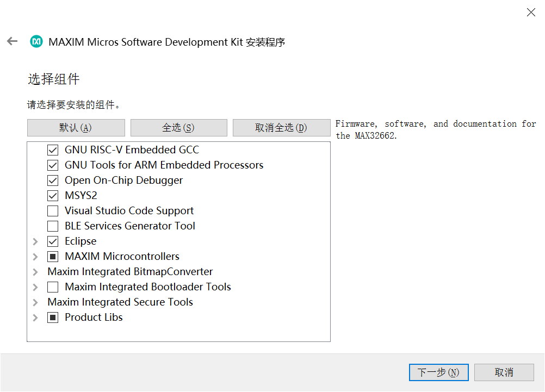Uncheck GNU RISC-V Embedded GCC
This screenshot has width=545, height=392.
coord(53,150)
